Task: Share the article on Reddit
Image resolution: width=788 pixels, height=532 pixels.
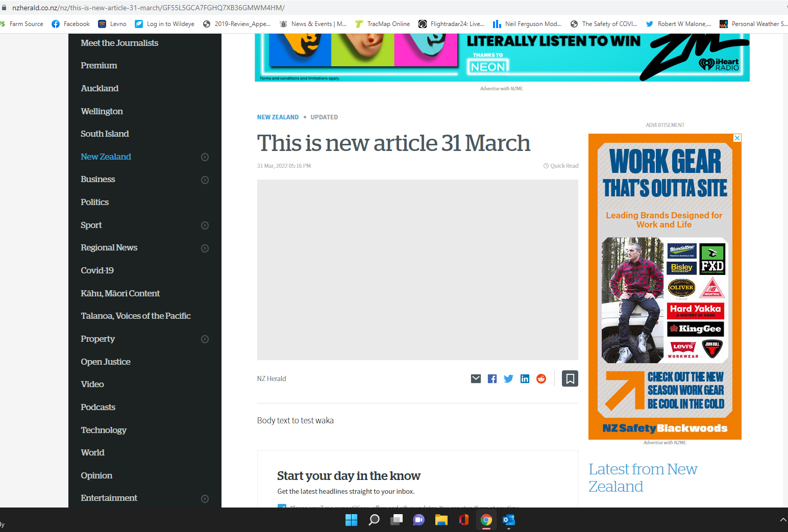Action: click(x=541, y=378)
